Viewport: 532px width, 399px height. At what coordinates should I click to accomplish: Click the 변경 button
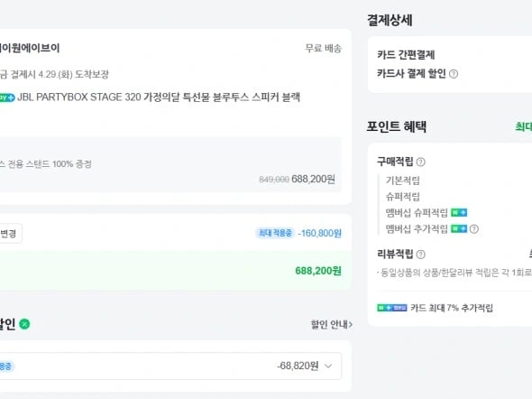point(10,234)
